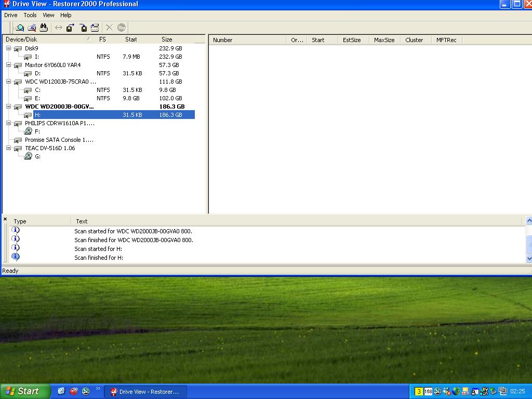Click the tray Norton N icon

pyautogui.click(x=437, y=392)
